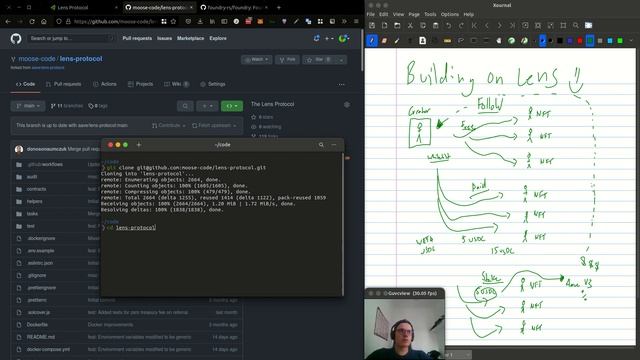Switch to the repo Settings tab
This screenshot has height=360, width=640.
tap(213, 84)
